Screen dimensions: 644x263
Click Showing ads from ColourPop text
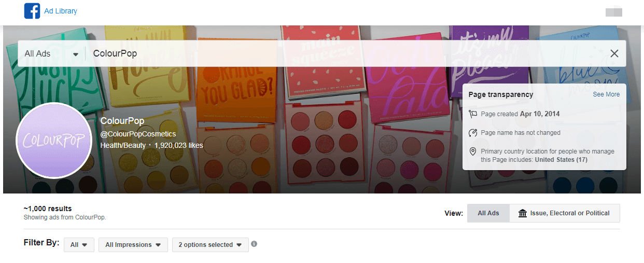point(65,217)
